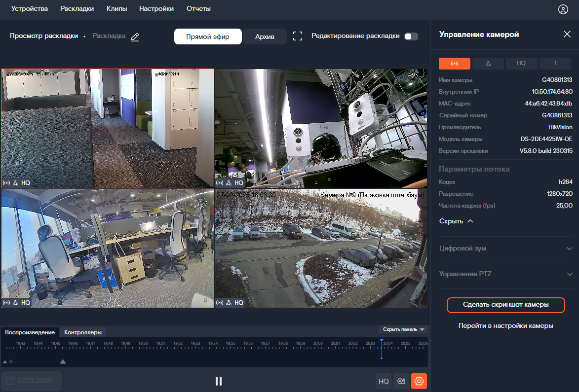This screenshot has height=392, width=579.
Task: Click the network icon on the parking camera tile
Action: pos(229,303)
